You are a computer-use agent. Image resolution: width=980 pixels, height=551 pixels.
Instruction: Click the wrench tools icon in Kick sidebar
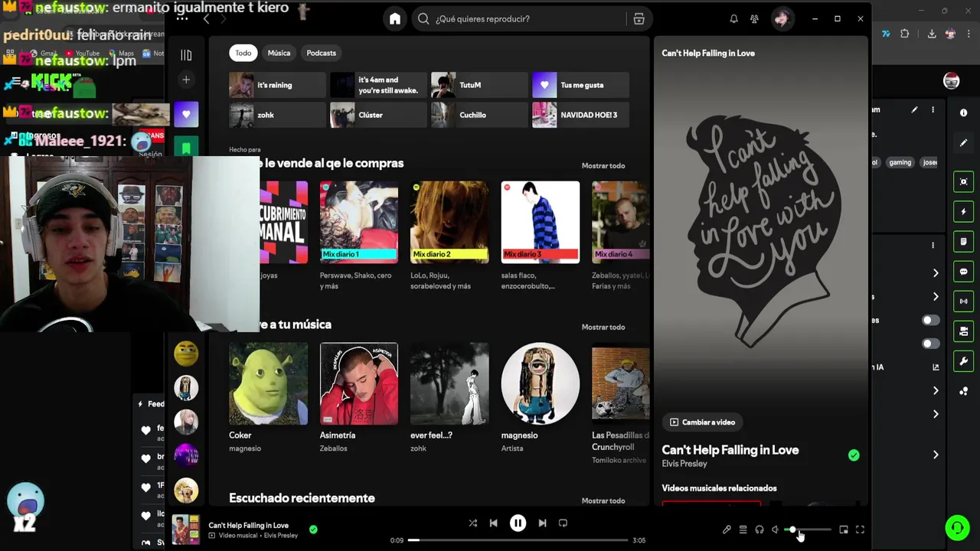(x=963, y=361)
